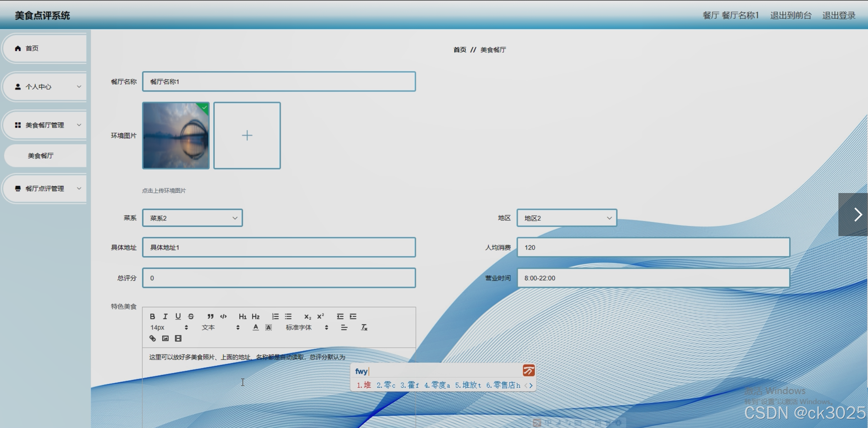Toggle strikethrough formatting
Screen dimensions: 868x428
pyautogui.click(x=191, y=316)
